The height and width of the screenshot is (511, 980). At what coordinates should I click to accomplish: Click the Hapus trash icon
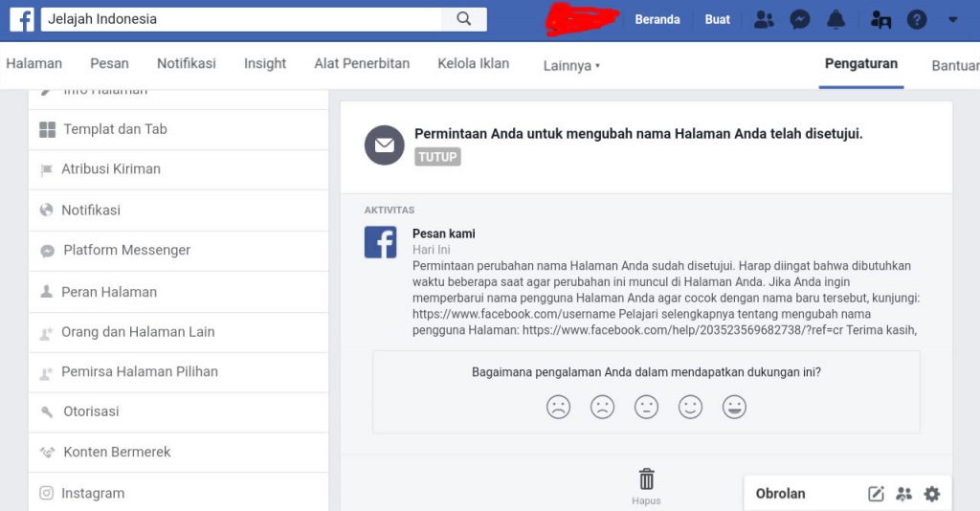click(646, 479)
